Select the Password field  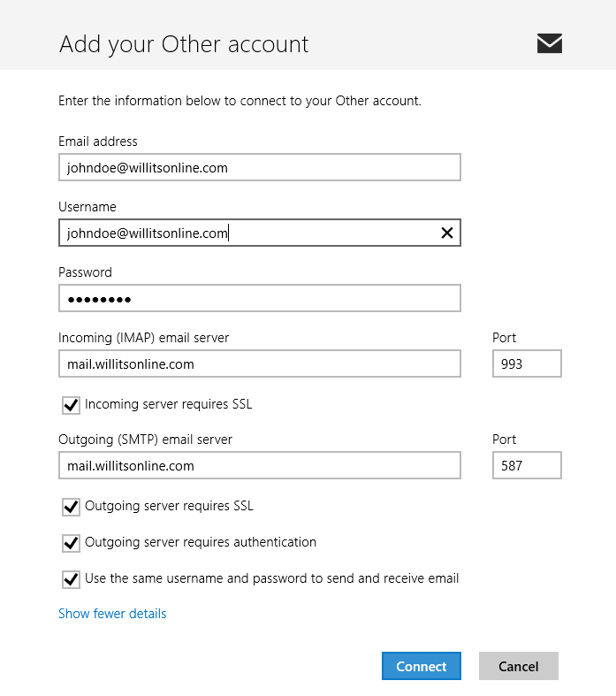coord(260,298)
